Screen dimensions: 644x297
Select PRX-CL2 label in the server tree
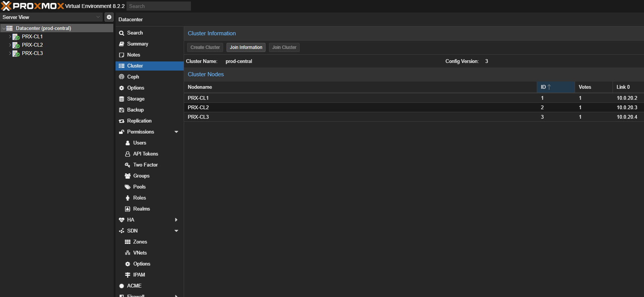click(x=32, y=45)
